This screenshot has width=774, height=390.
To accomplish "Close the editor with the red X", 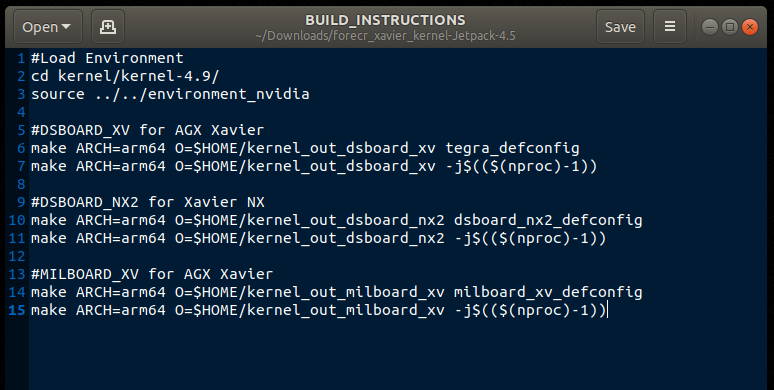I will coord(750,27).
